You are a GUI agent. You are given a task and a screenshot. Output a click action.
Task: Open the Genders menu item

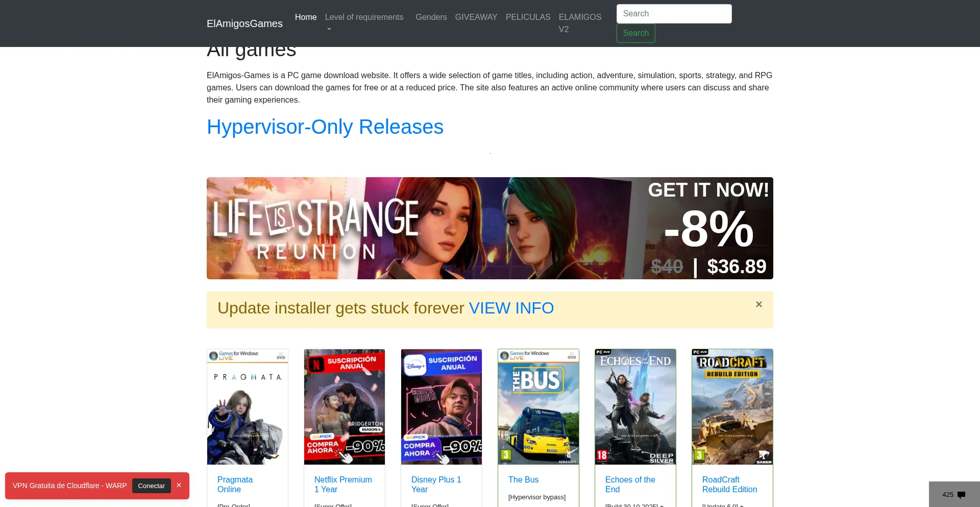(x=431, y=17)
